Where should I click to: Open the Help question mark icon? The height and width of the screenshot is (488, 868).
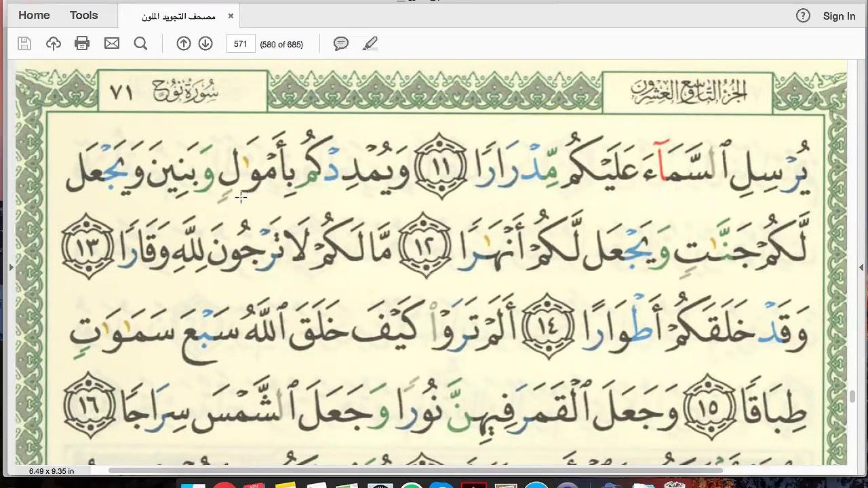pyautogui.click(x=803, y=16)
